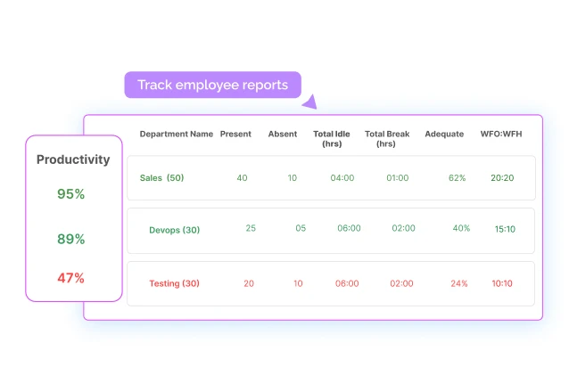Screen dimensions: 569x392
Task: Click Testing present value 20
Action: 249,283
